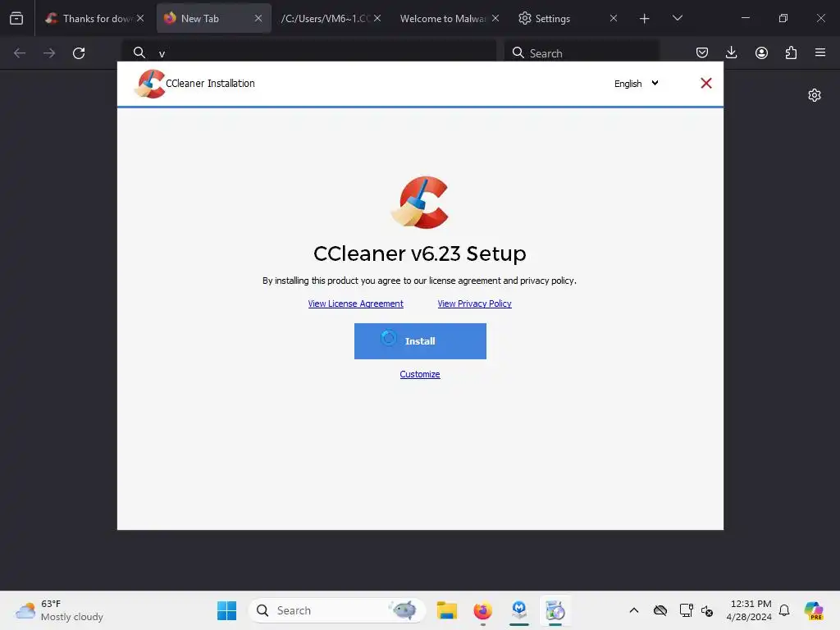Expand the English language dropdown
Image resolution: width=840 pixels, height=630 pixels.
tap(636, 84)
